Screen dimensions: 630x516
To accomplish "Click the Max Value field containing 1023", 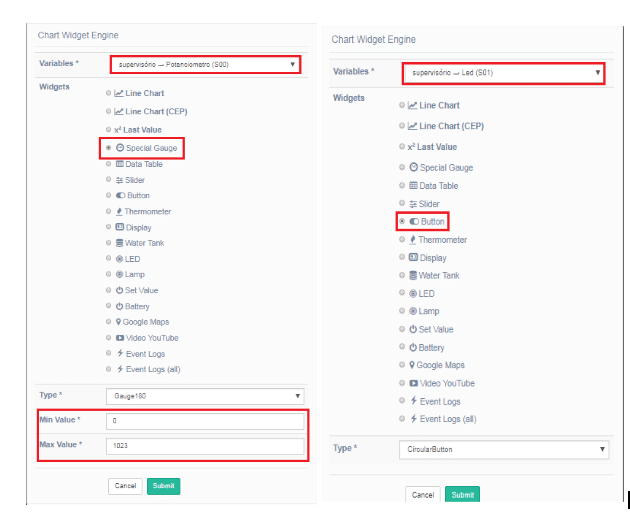I will [x=204, y=445].
